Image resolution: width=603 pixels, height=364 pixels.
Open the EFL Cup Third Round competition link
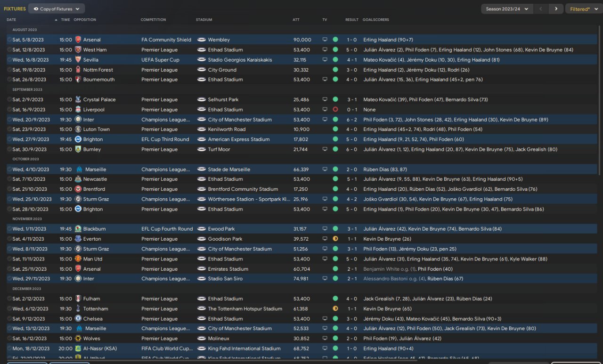pos(165,139)
